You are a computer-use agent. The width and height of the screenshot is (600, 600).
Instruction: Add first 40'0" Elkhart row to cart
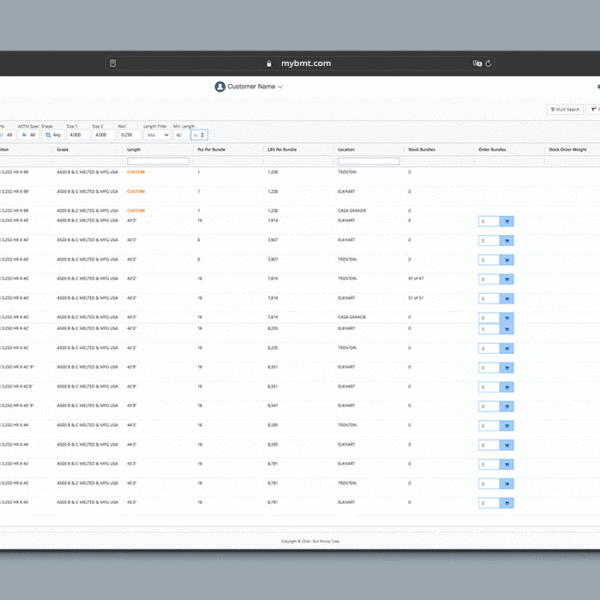pyautogui.click(x=506, y=222)
